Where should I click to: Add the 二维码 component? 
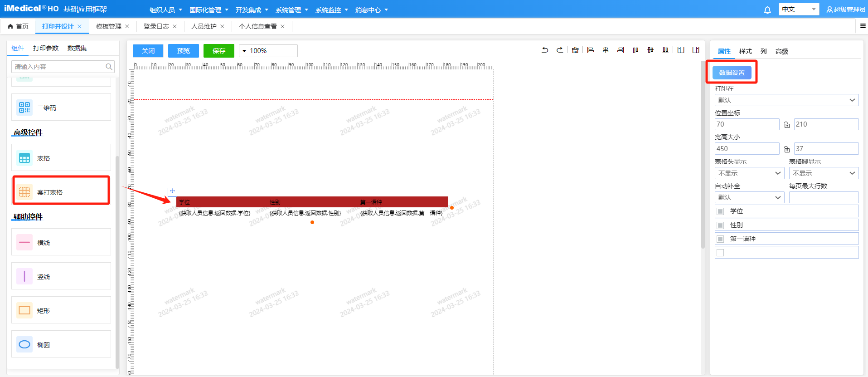pyautogui.click(x=61, y=108)
